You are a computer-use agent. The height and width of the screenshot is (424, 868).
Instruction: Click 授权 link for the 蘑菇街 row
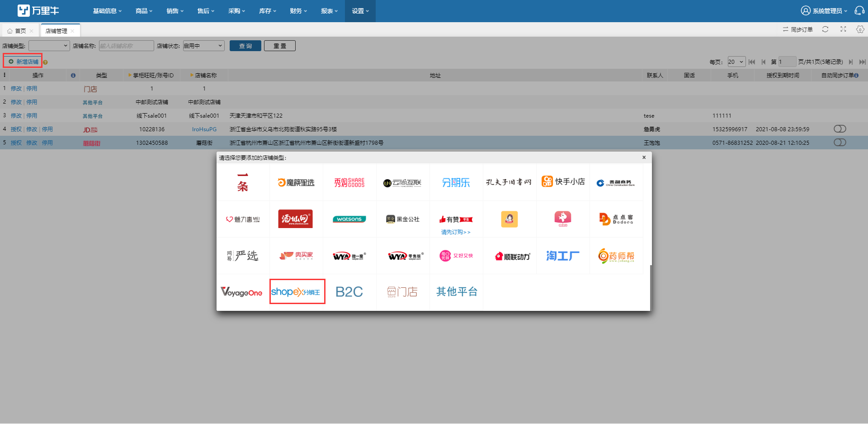tap(16, 143)
